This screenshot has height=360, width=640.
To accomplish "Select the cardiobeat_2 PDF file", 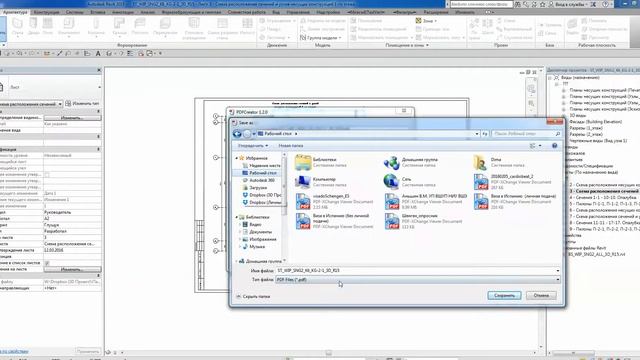I will pyautogui.click(x=512, y=182).
